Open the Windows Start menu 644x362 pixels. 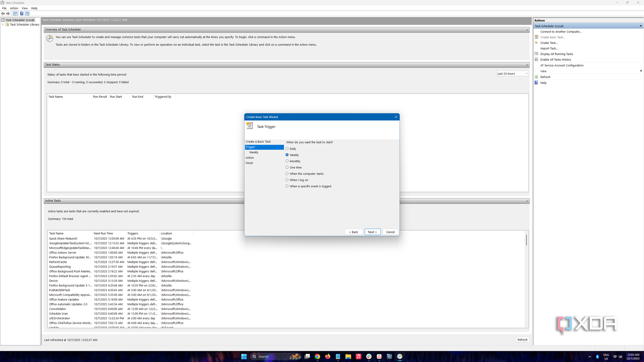244,356
